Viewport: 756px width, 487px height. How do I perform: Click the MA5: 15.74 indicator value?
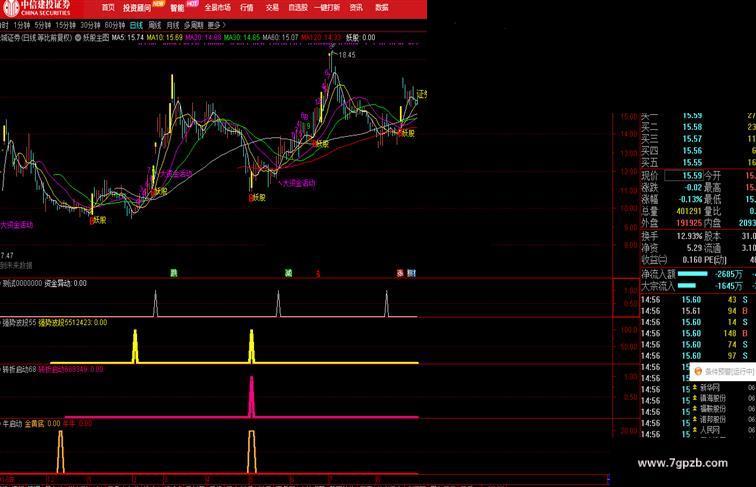point(128,38)
